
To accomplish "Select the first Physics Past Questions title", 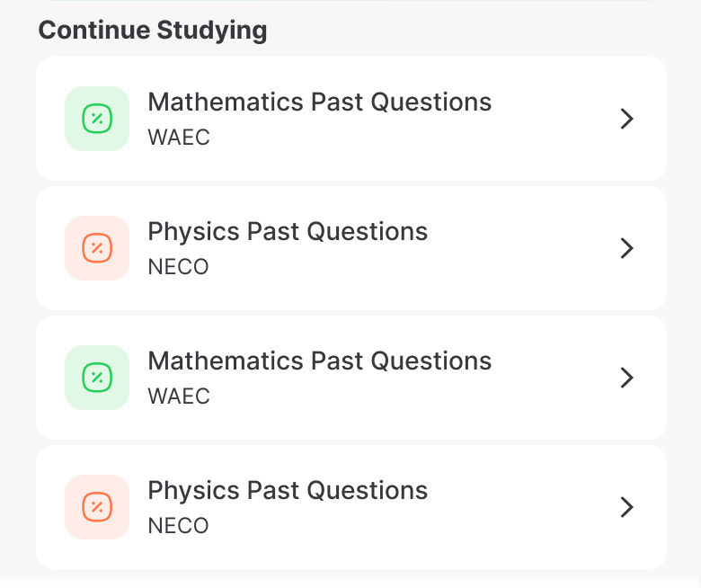I will click(288, 232).
